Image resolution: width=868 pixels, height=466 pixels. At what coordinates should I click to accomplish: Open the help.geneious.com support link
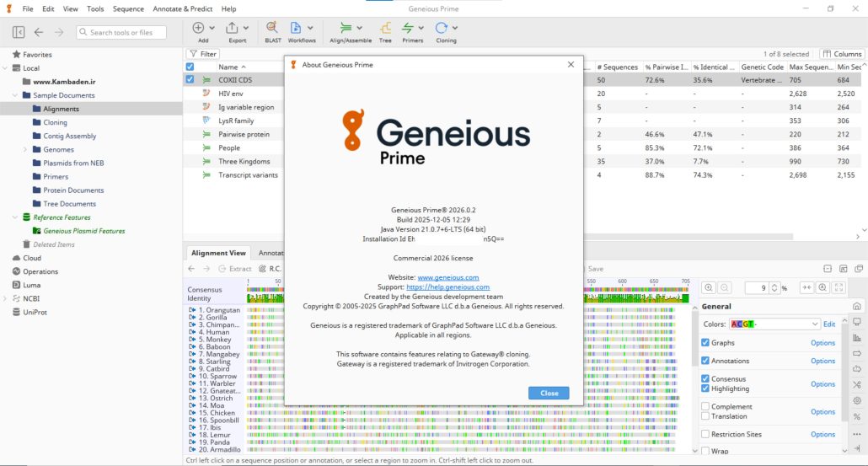tap(447, 287)
